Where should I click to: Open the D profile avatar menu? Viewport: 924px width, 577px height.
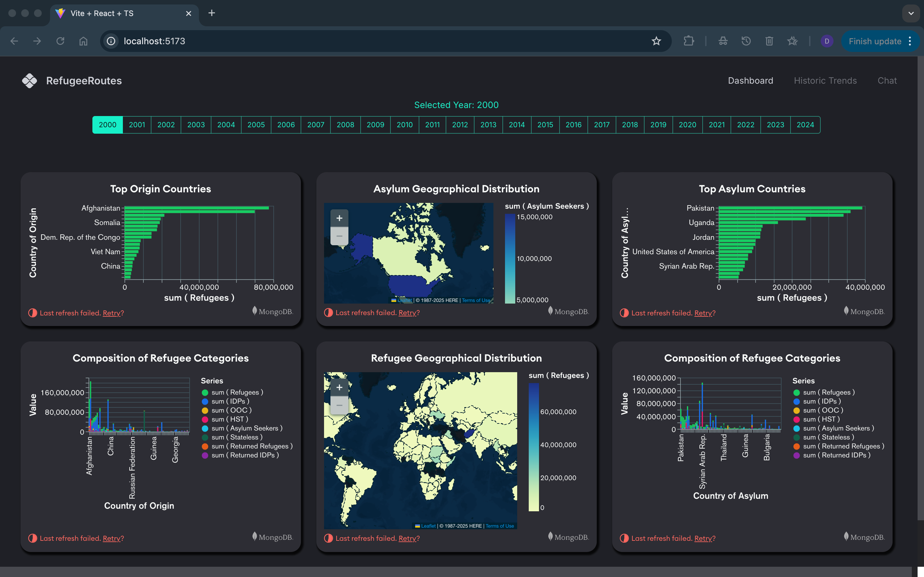click(827, 41)
